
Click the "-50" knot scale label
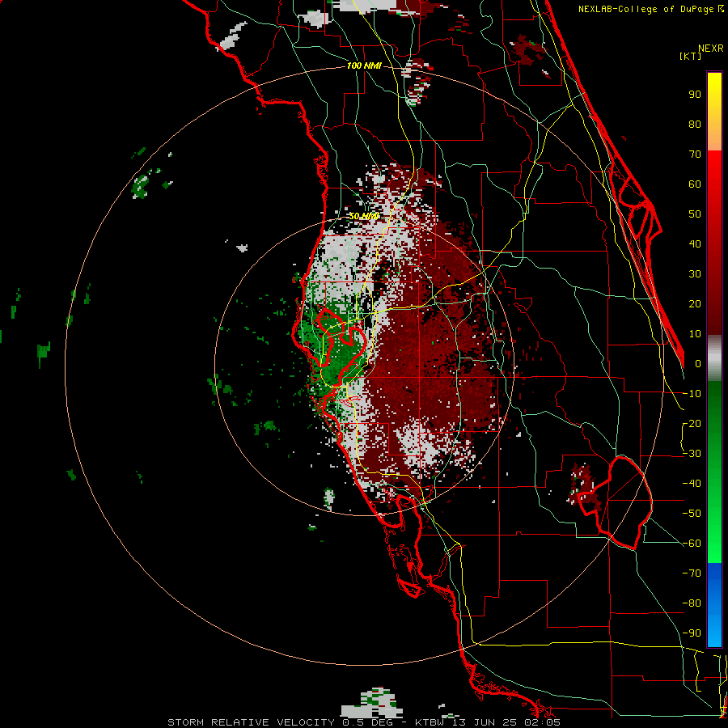(692, 514)
